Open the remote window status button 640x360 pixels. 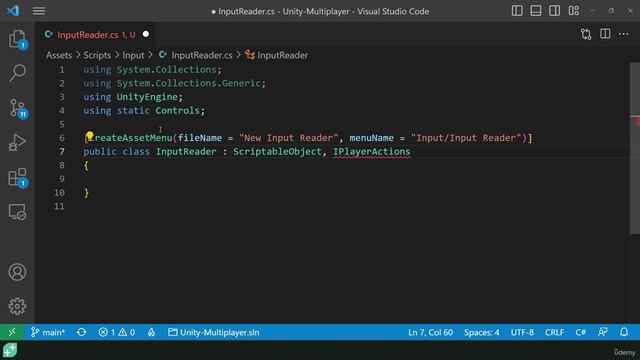point(12,332)
